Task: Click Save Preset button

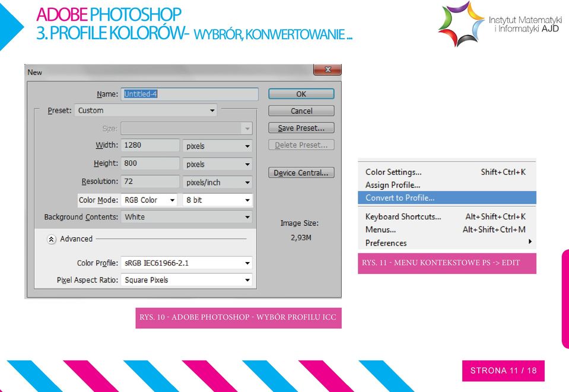Action: [x=301, y=128]
